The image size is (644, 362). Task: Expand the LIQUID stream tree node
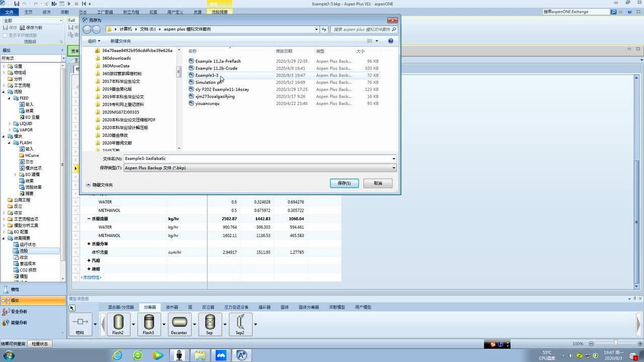pyautogui.click(x=10, y=124)
